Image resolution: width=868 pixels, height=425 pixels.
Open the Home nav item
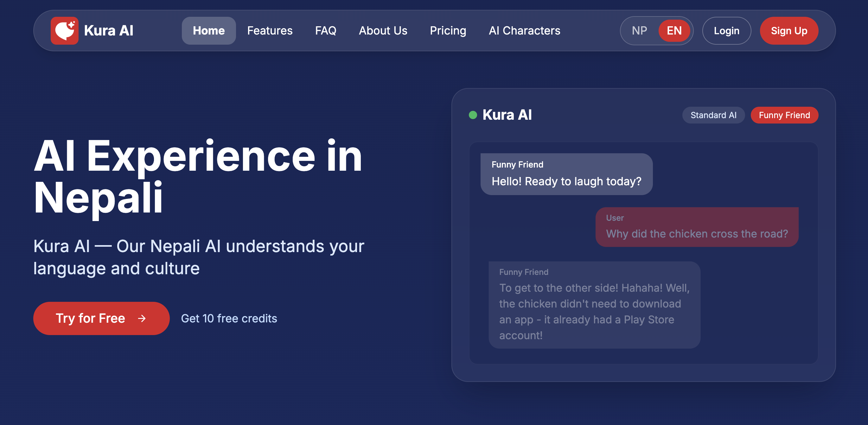tap(208, 31)
